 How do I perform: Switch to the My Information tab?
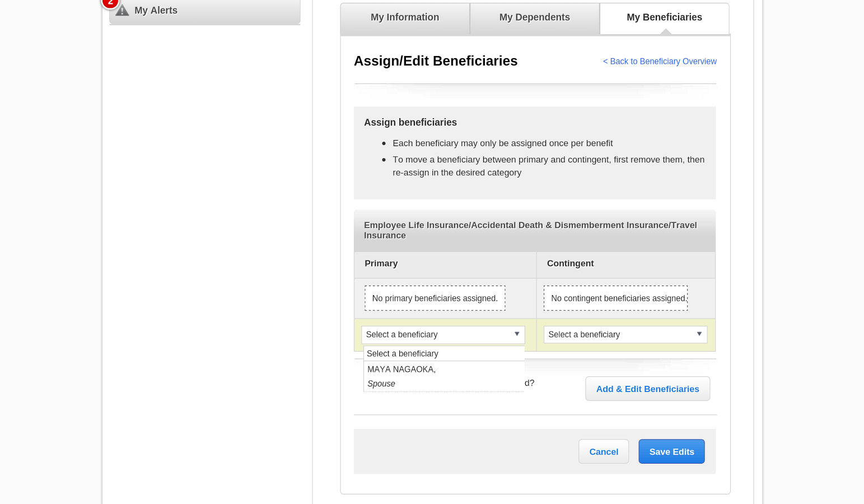405,18
